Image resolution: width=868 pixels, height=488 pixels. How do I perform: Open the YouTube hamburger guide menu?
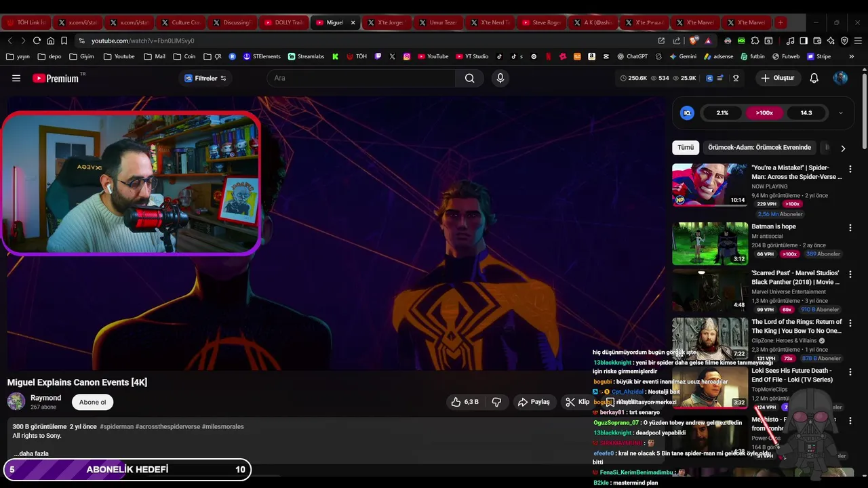point(16,78)
